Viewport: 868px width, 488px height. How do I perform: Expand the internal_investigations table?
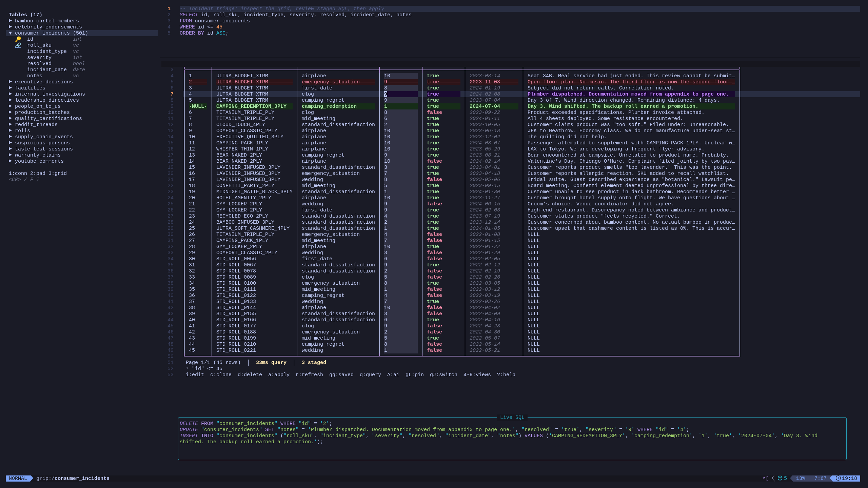[10, 94]
